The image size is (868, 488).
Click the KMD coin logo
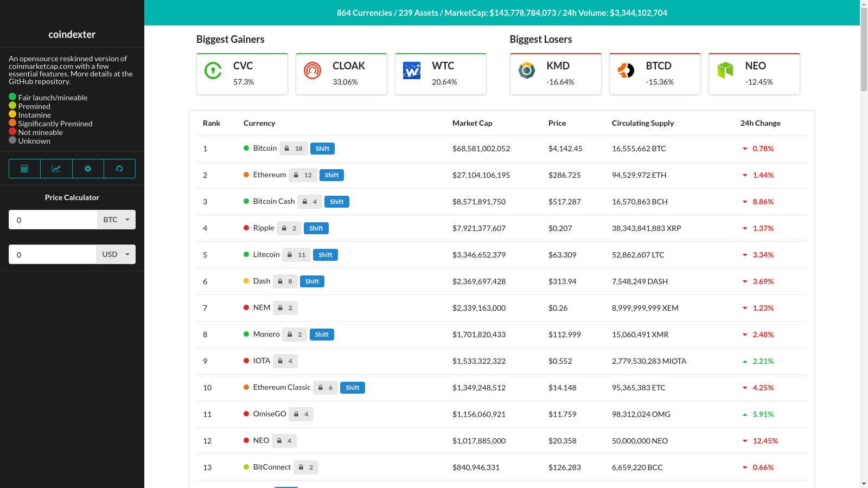pyautogui.click(x=527, y=70)
